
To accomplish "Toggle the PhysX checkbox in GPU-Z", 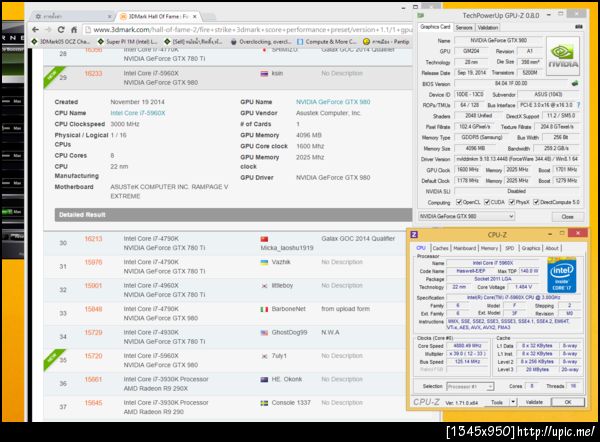I will [x=512, y=202].
